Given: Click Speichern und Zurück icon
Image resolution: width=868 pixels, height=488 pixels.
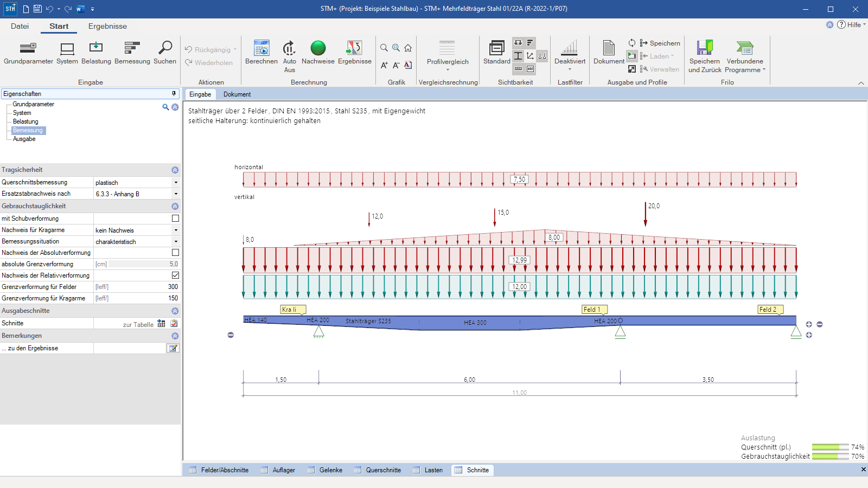Looking at the screenshot, I should [x=705, y=56].
